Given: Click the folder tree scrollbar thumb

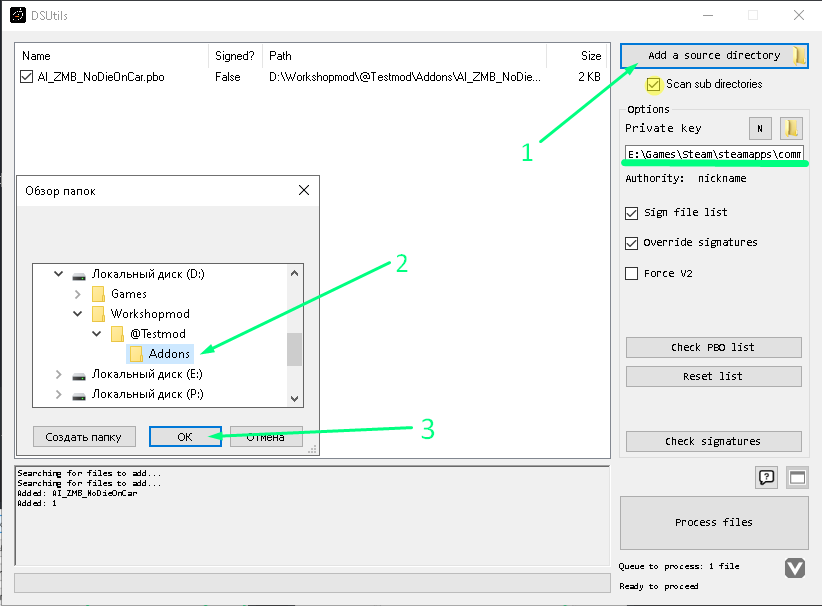Looking at the screenshot, I should pyautogui.click(x=295, y=349).
